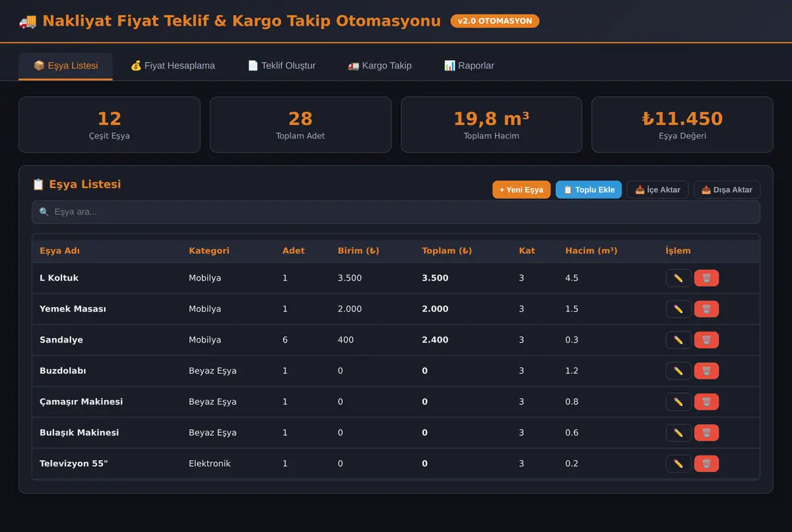This screenshot has height=532, width=792.
Task: Click the 1.2 volume cell
Action: pyautogui.click(x=572, y=371)
